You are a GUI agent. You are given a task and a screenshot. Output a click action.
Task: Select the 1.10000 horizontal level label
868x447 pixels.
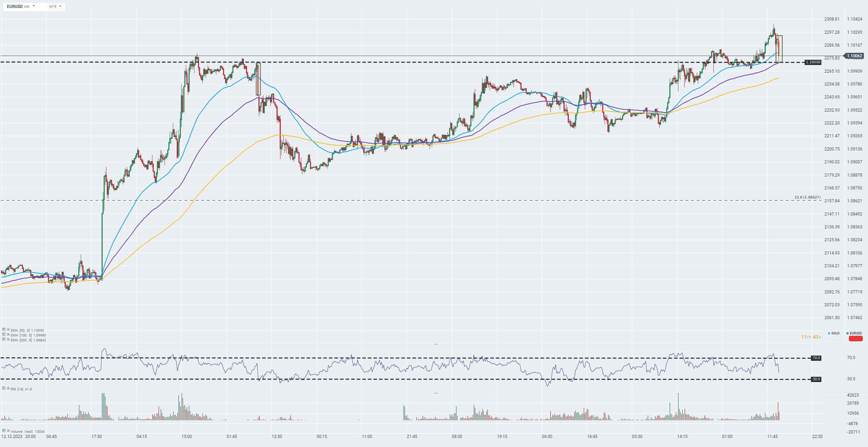click(813, 62)
